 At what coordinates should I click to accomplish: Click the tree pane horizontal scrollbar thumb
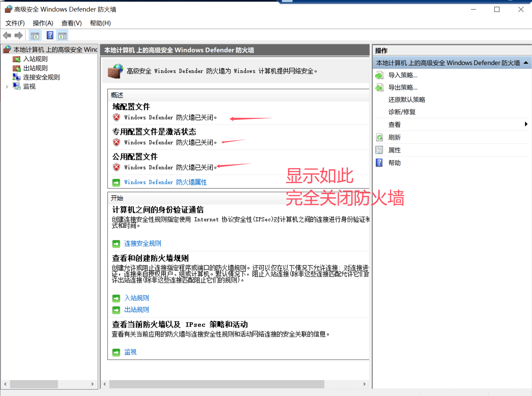tap(34, 384)
